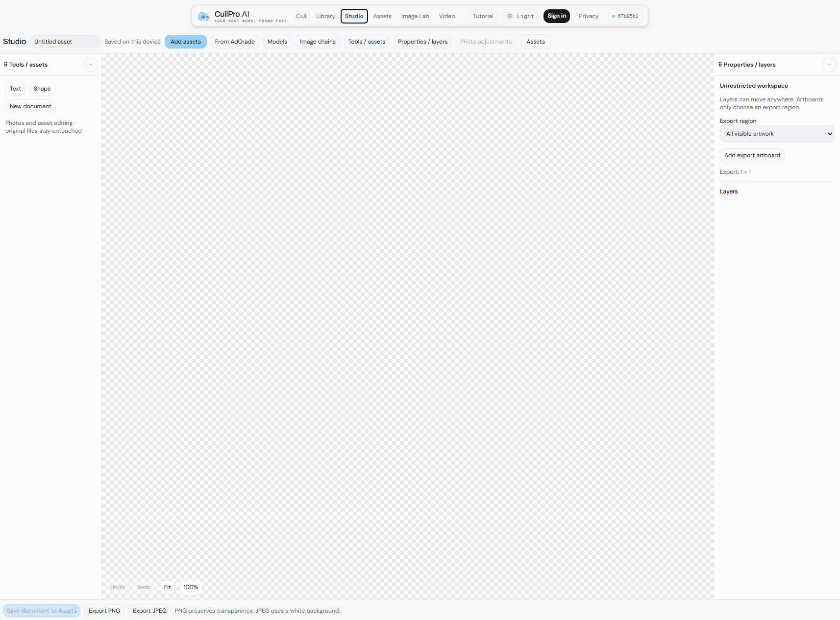This screenshot has height=620, width=840.
Task: Toggle Properties / layers panel from the toolbar
Action: tap(422, 42)
